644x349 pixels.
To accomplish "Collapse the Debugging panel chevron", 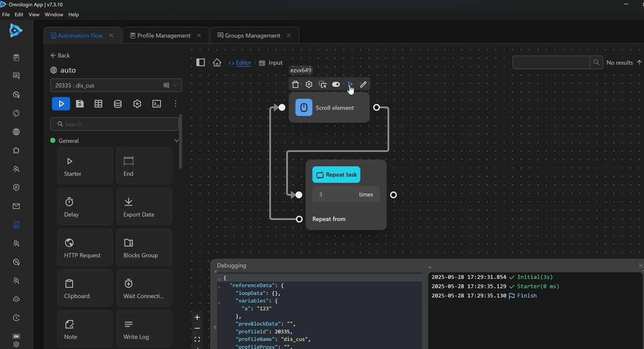I will tap(429, 267).
